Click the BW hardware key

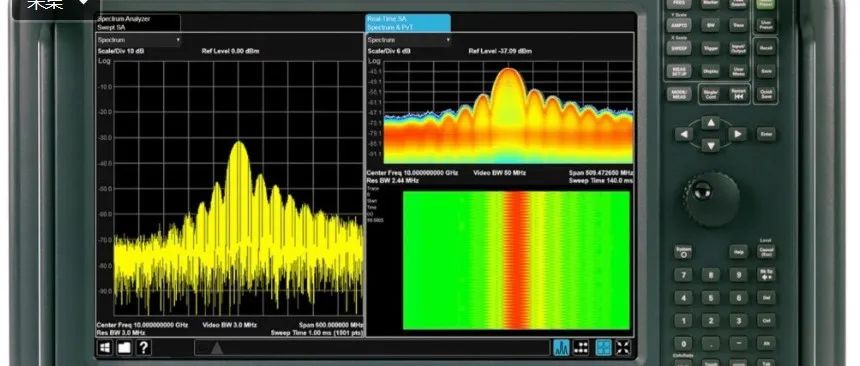point(711,25)
